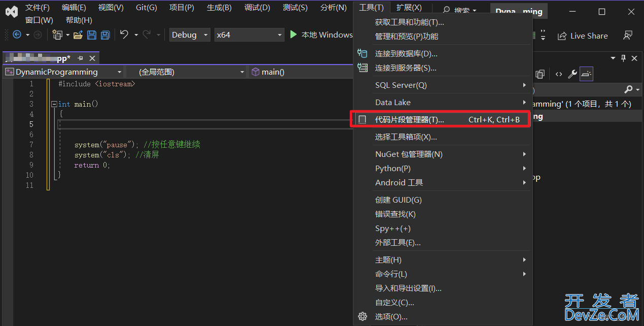Choose 导入和导出设置(I)... menu item

[x=441, y=288]
